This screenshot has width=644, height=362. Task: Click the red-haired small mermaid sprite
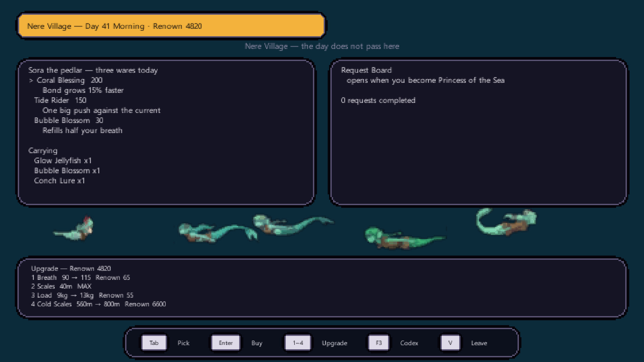(74, 229)
